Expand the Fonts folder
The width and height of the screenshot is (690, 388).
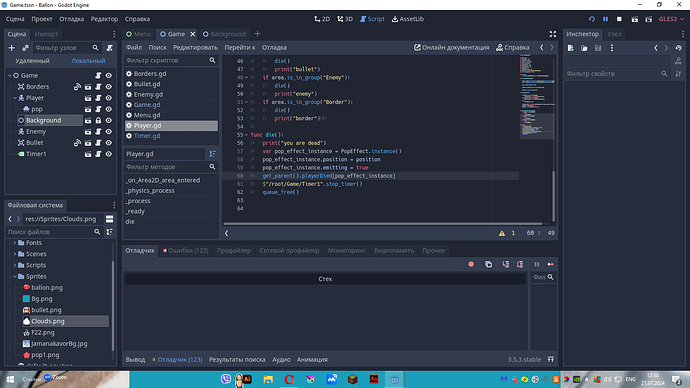click(x=15, y=243)
